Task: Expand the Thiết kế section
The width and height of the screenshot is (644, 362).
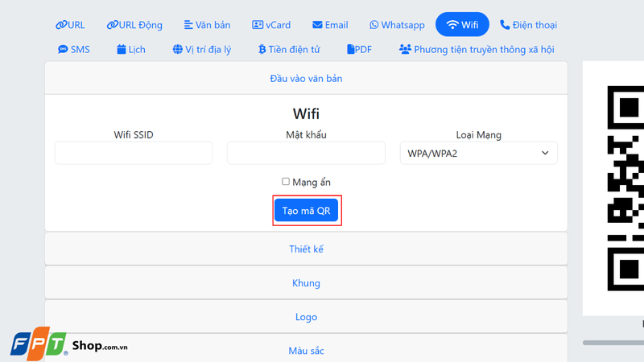Action: pos(306,249)
